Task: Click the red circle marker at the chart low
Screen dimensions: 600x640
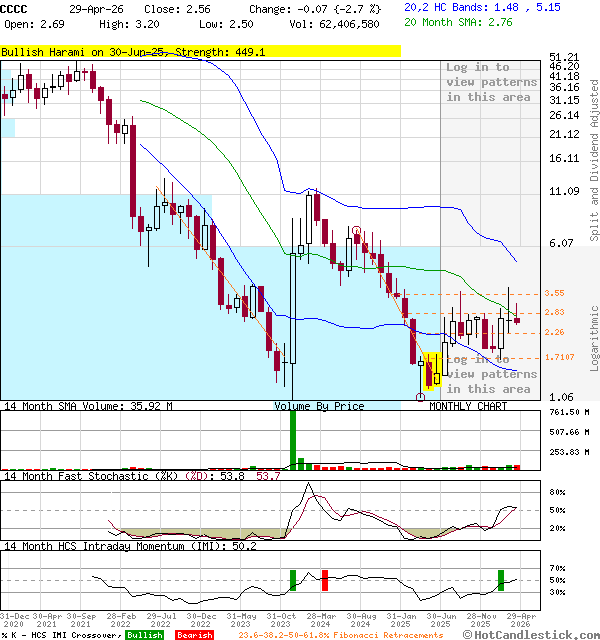Action: [x=420, y=397]
